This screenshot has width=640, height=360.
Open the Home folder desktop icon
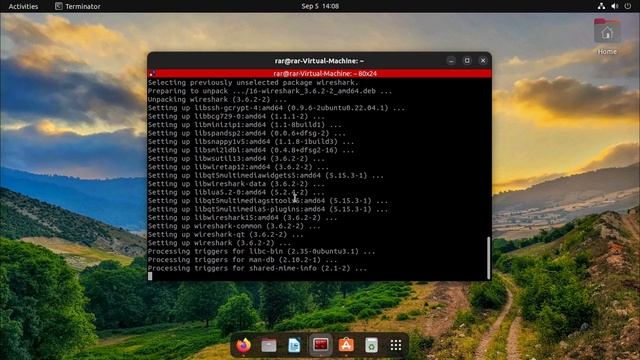click(x=607, y=36)
